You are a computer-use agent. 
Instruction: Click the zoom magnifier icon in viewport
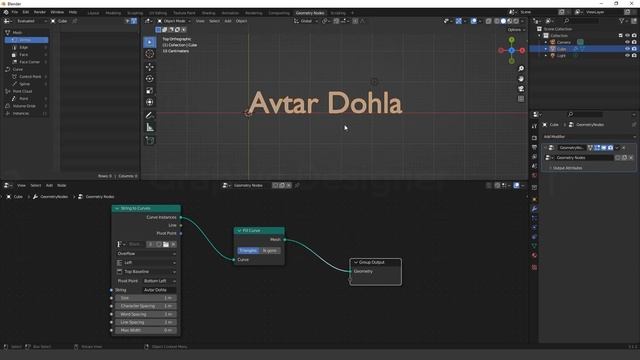tap(521, 69)
